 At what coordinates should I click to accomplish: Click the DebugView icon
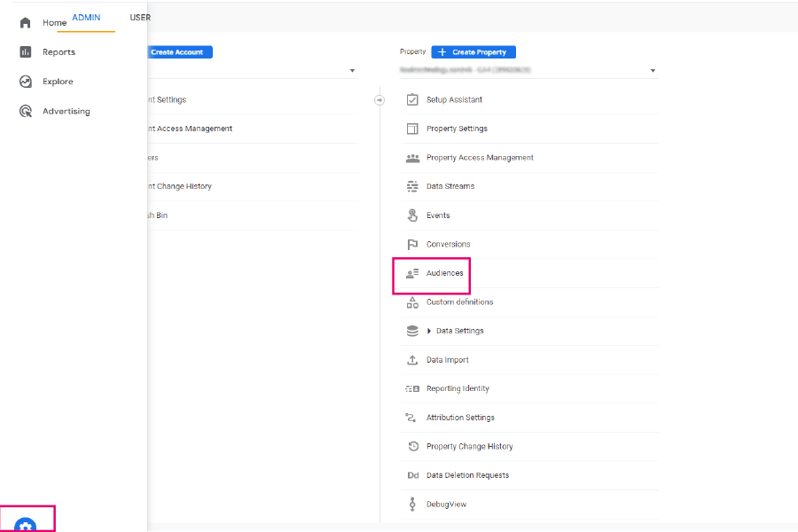pos(412,504)
